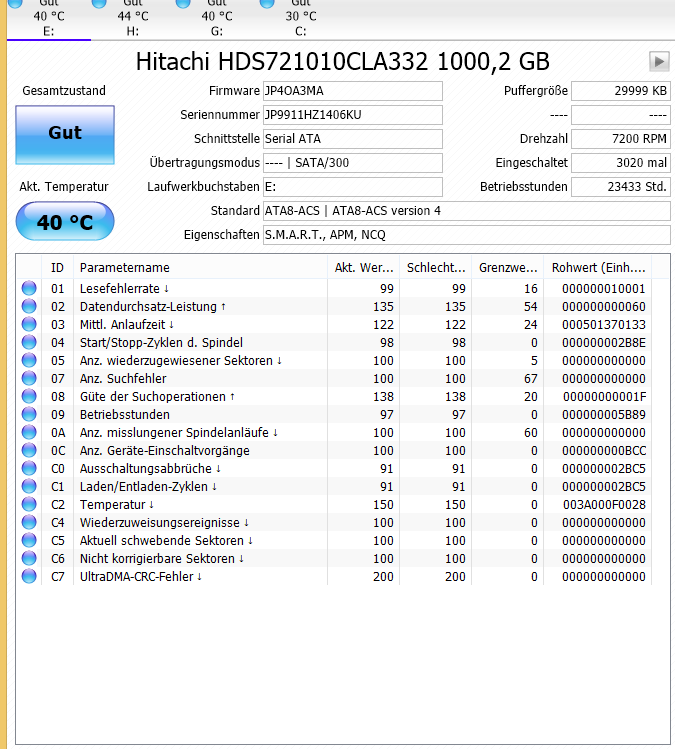675x749 pixels.
Task: Sort by the ID column header
Action: click(x=57, y=268)
